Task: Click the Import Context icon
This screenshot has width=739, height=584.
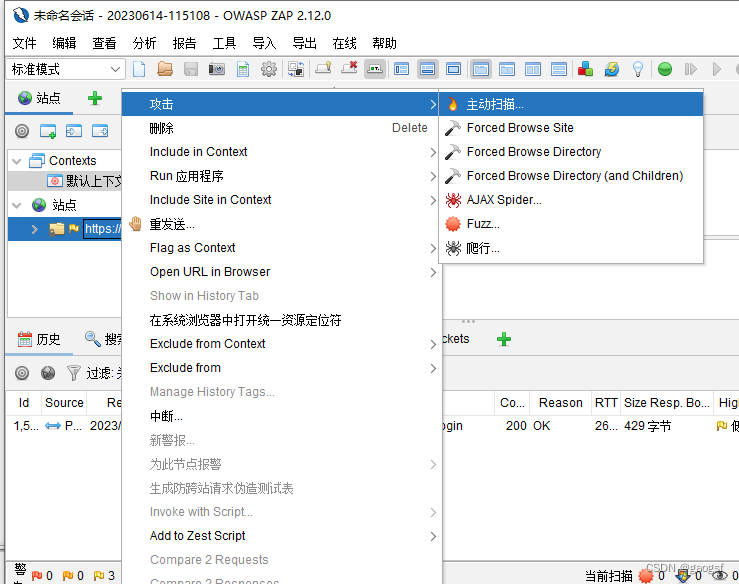Action: coord(74,131)
